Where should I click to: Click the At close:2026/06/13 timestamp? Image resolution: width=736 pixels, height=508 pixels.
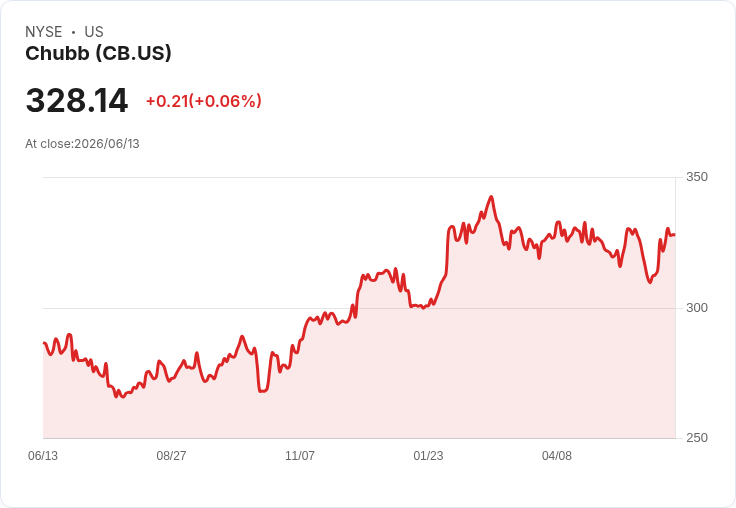tap(82, 144)
